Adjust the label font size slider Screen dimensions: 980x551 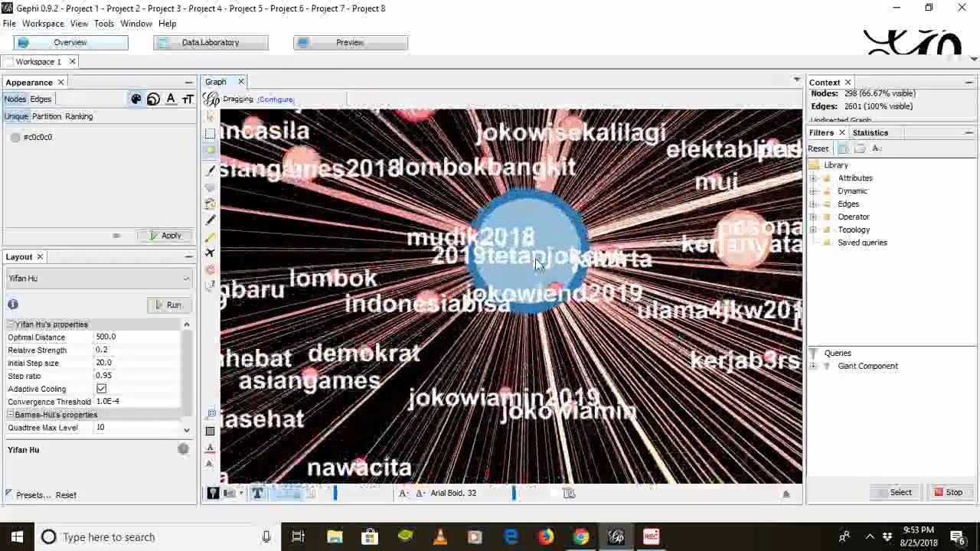tap(514, 494)
